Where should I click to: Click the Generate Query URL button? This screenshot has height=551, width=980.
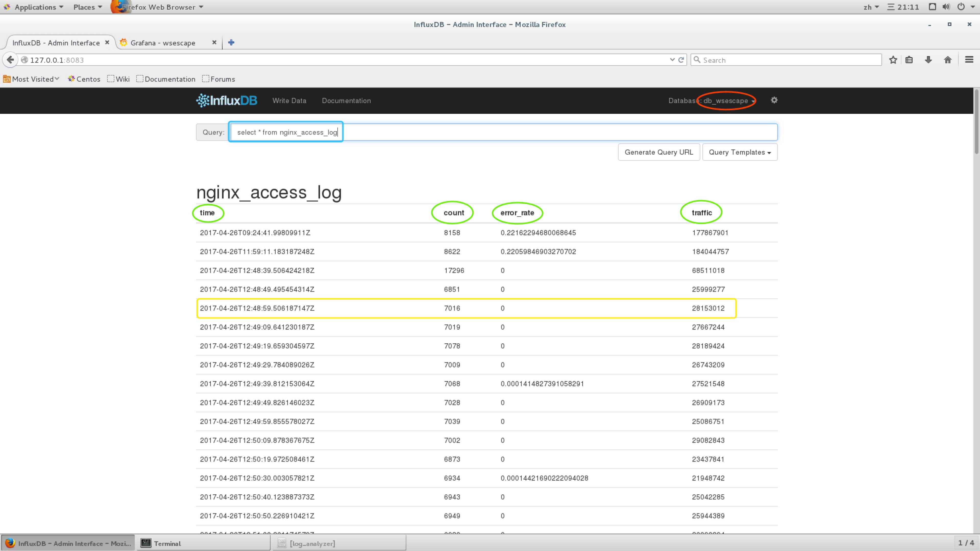pyautogui.click(x=658, y=152)
